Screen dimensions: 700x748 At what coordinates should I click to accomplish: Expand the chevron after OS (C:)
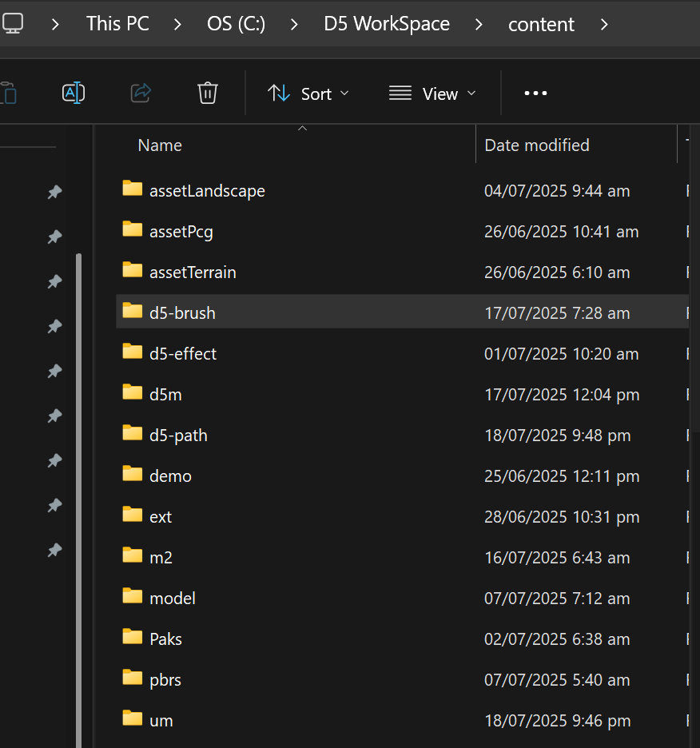click(294, 24)
